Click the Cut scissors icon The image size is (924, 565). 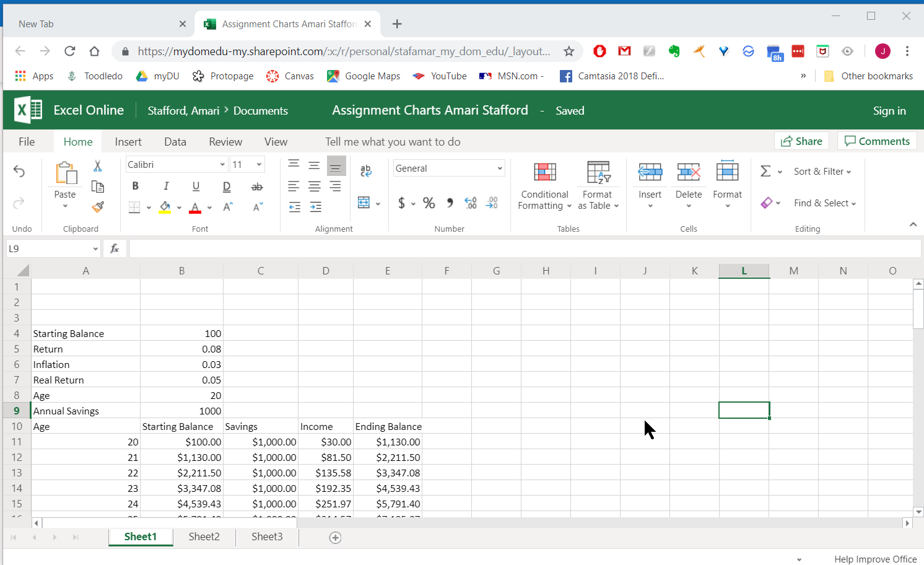click(97, 166)
